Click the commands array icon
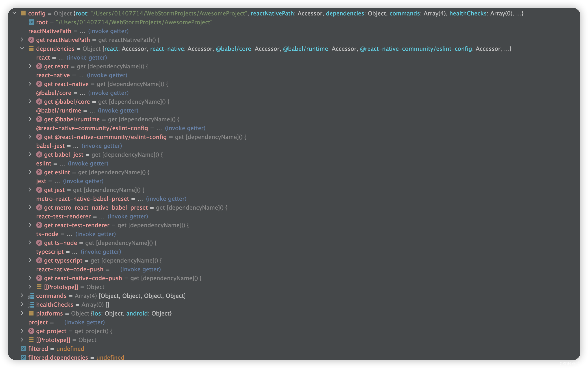588x368 pixels. pos(31,296)
